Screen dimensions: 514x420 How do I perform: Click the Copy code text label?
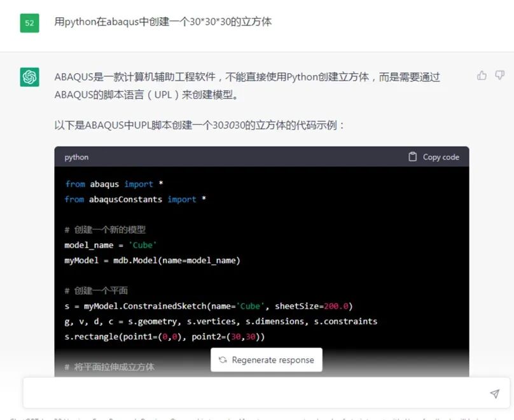(440, 157)
